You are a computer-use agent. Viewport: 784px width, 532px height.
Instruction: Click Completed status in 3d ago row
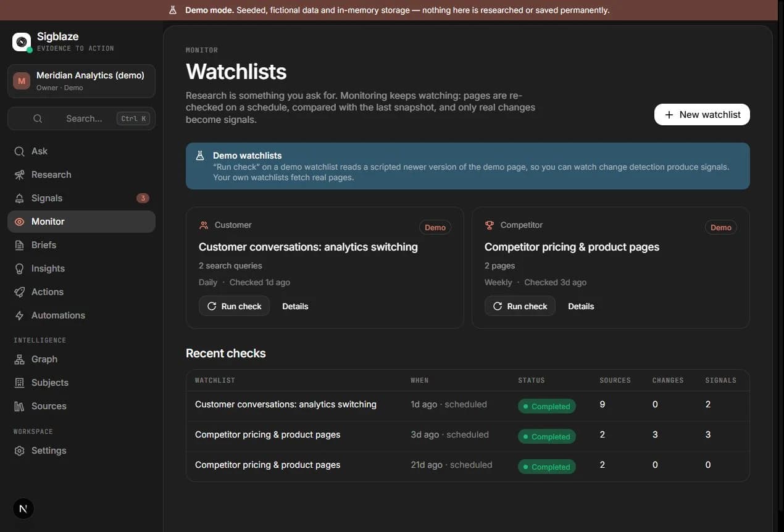click(x=546, y=436)
